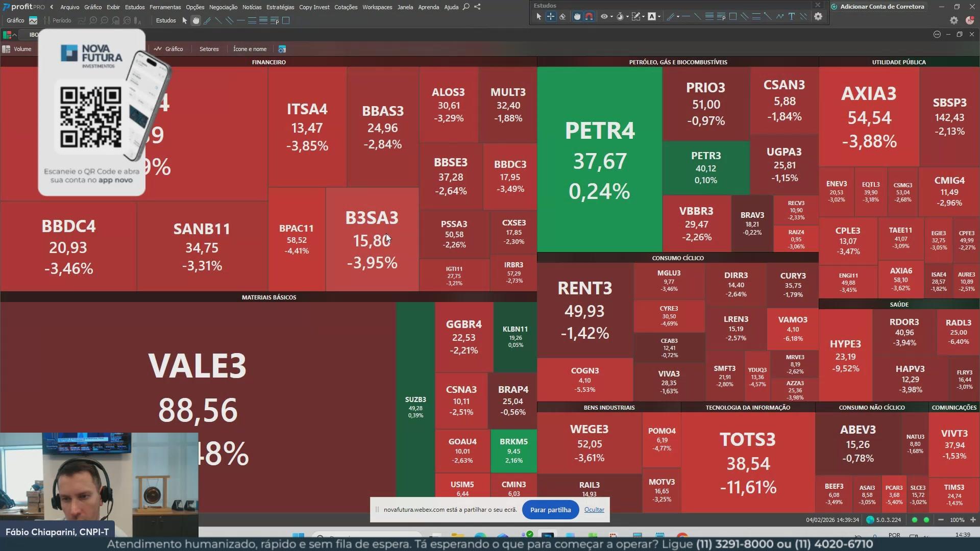Select the text 'T' drawing tool

tap(792, 16)
